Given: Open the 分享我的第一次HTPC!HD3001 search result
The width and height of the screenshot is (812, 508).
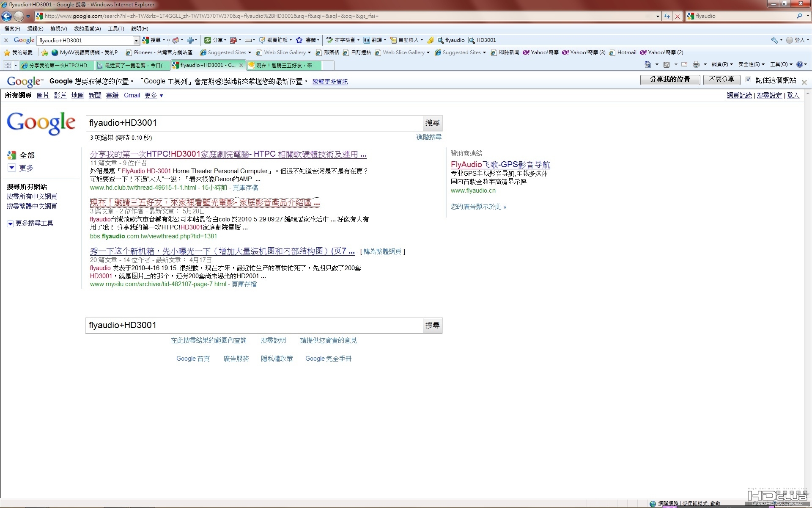Looking at the screenshot, I should click(x=228, y=155).
